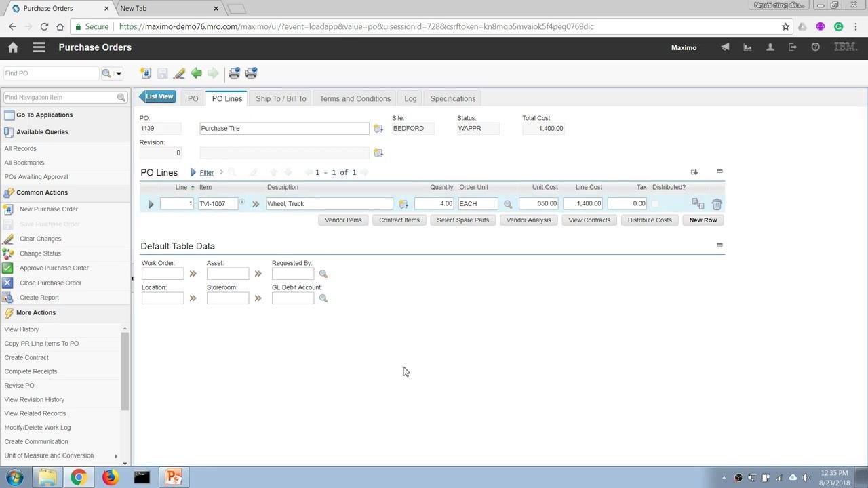Click the Distribute Costs button
This screenshot has width=868, height=488.
tap(650, 220)
